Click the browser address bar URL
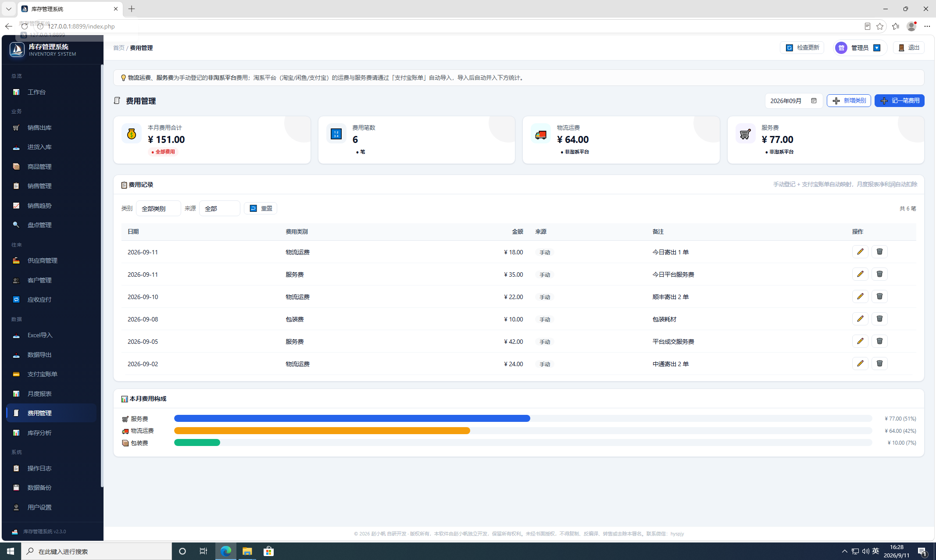 click(x=81, y=26)
